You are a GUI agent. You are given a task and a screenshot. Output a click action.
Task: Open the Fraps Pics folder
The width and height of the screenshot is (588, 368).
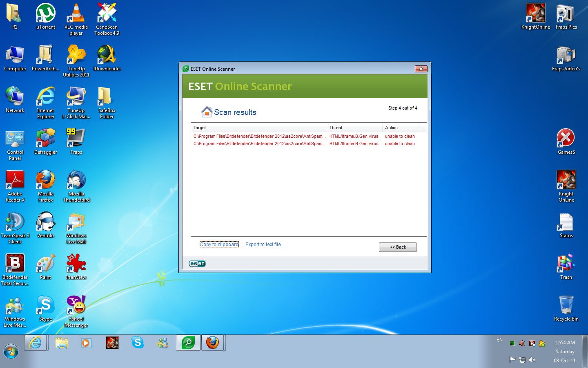click(x=566, y=17)
